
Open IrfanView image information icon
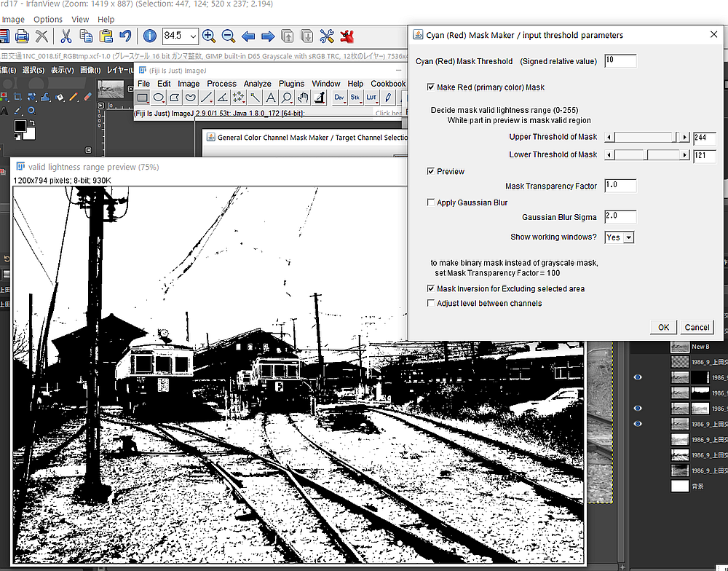click(x=150, y=36)
